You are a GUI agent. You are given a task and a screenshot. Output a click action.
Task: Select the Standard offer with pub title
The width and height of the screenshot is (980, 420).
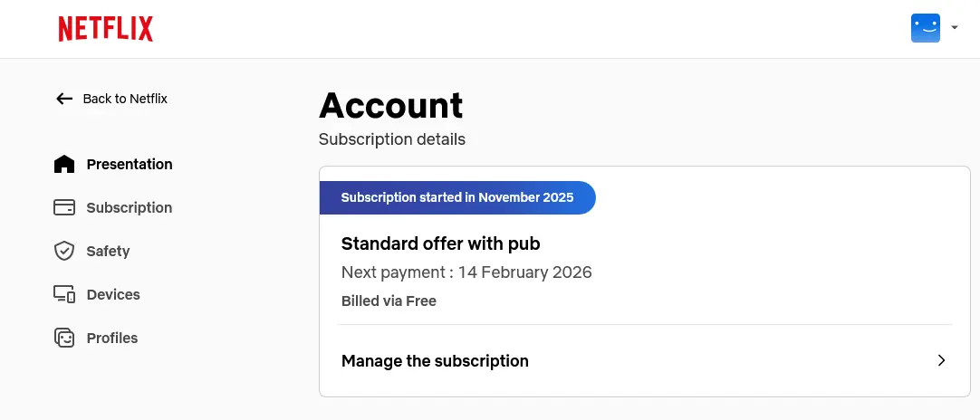click(x=440, y=243)
